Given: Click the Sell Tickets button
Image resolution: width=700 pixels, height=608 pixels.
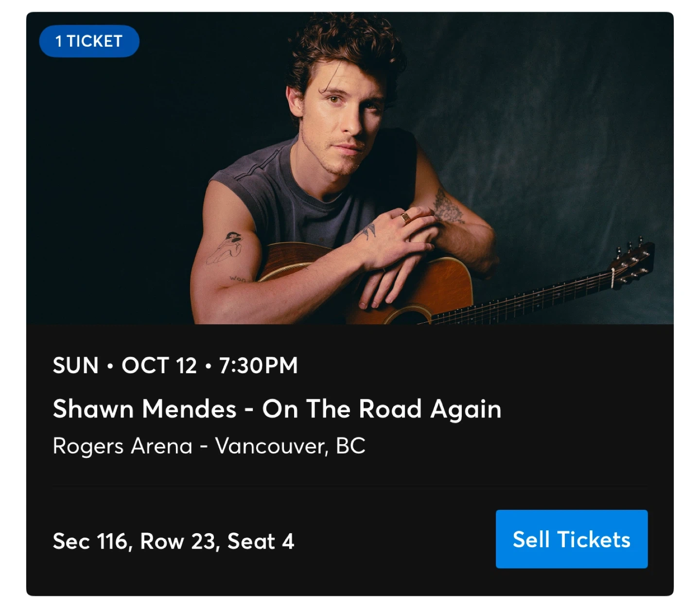Looking at the screenshot, I should (x=571, y=539).
